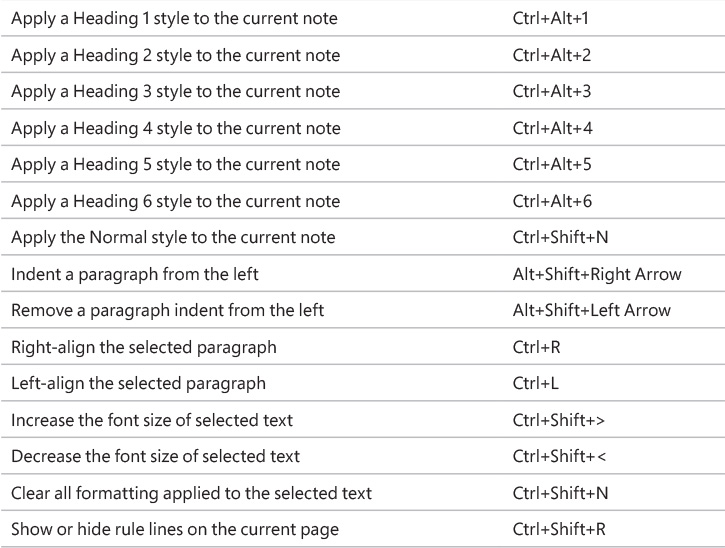Select the Ctrl+Alt+2 shortcut cell

[x=552, y=55]
